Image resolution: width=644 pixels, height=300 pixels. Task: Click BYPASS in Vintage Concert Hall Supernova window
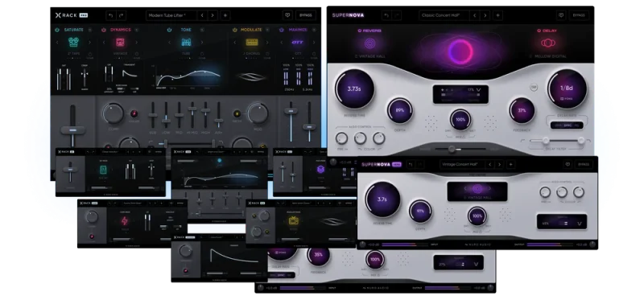coord(583,164)
